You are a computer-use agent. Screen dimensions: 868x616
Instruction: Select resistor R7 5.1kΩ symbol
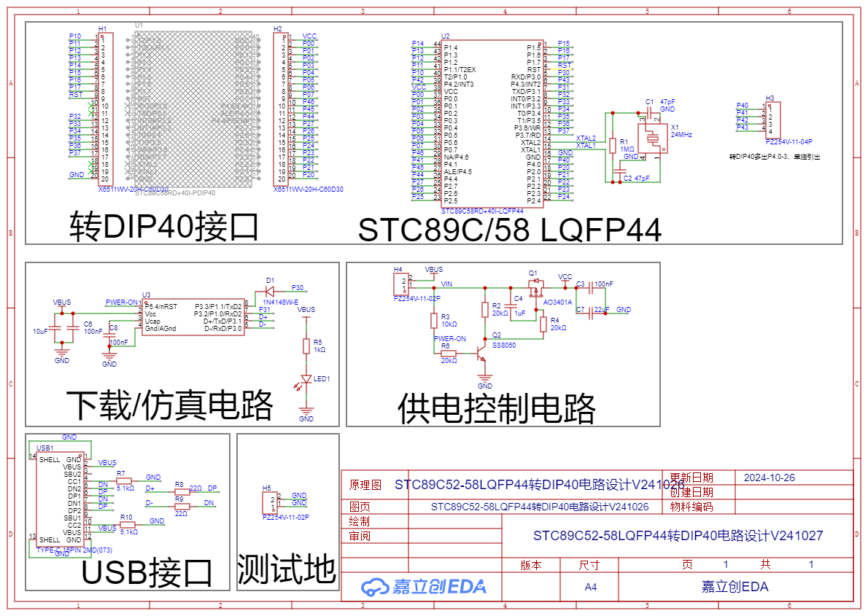coord(124,481)
